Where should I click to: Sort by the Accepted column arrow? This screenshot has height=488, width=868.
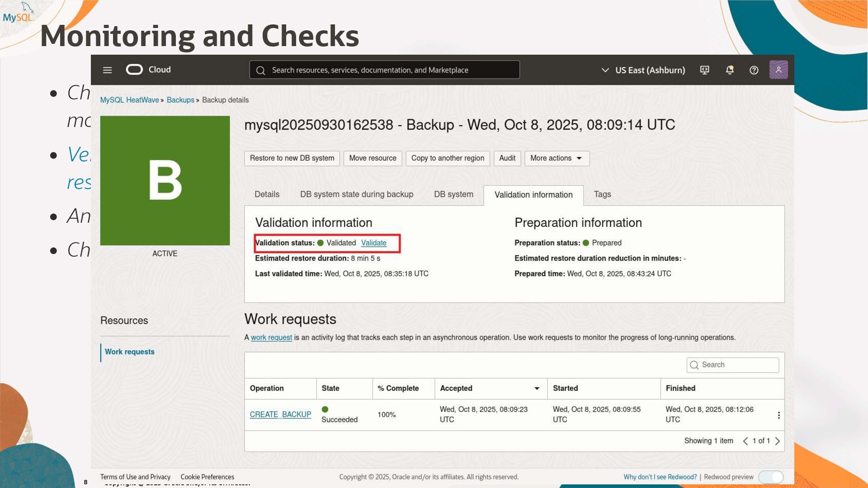(x=537, y=388)
